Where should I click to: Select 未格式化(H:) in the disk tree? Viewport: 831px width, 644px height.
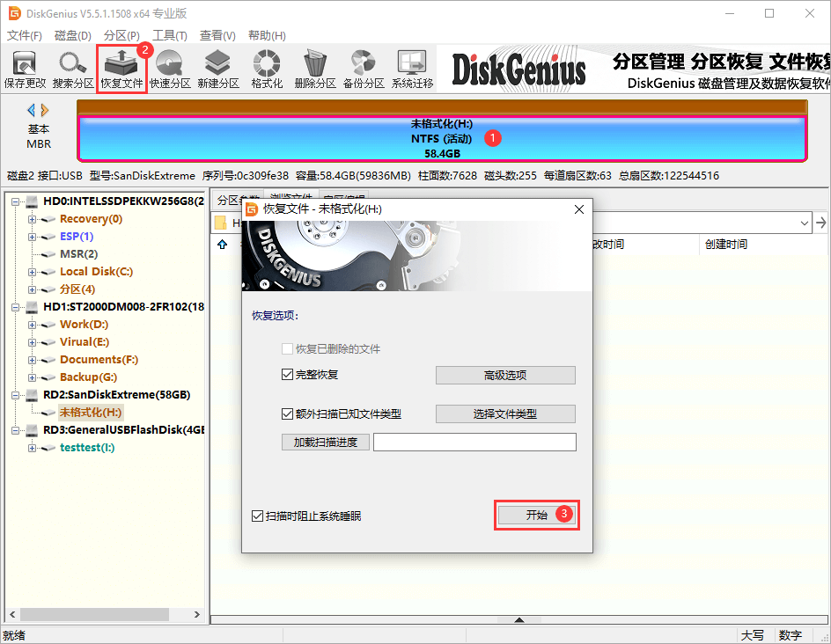click(x=90, y=413)
